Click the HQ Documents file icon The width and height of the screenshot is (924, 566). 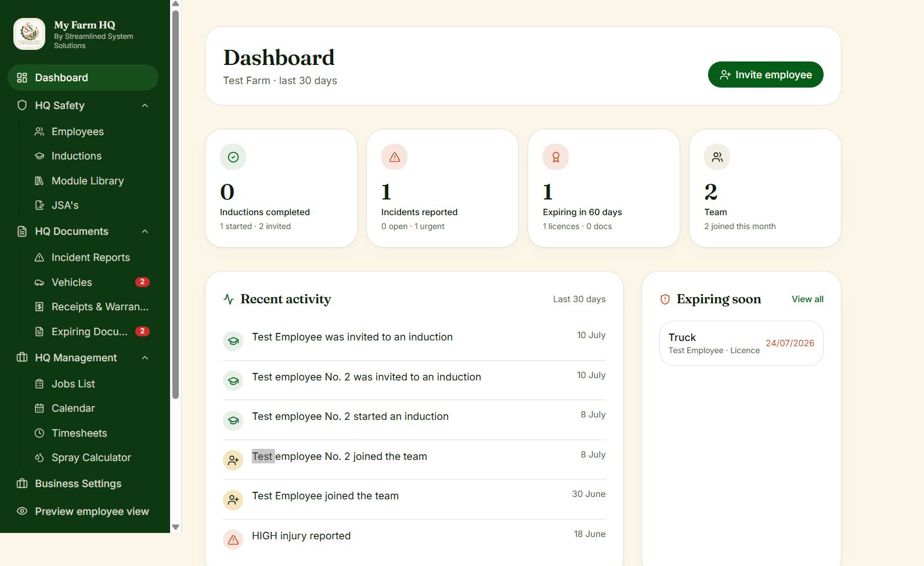[x=22, y=231]
